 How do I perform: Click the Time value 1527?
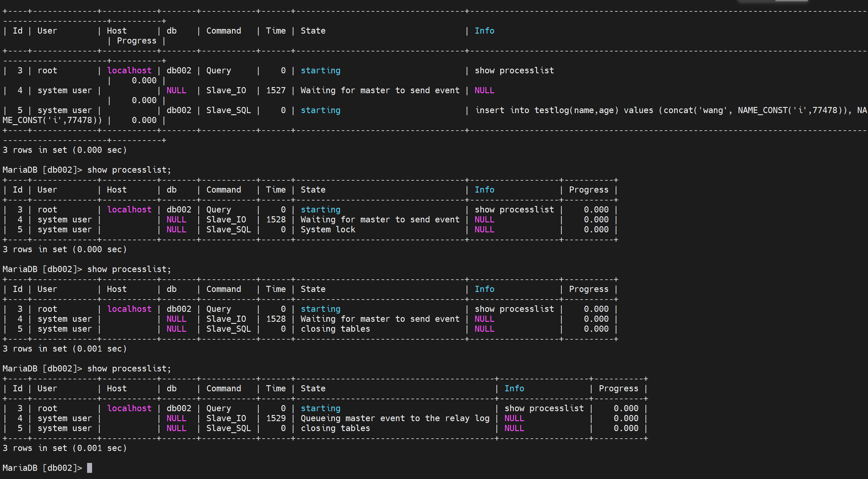coord(276,90)
